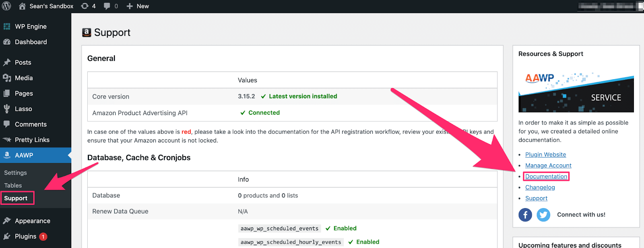Click the WordPress logo icon
Image resolution: width=644 pixels, height=248 pixels.
pyautogui.click(x=6, y=6)
